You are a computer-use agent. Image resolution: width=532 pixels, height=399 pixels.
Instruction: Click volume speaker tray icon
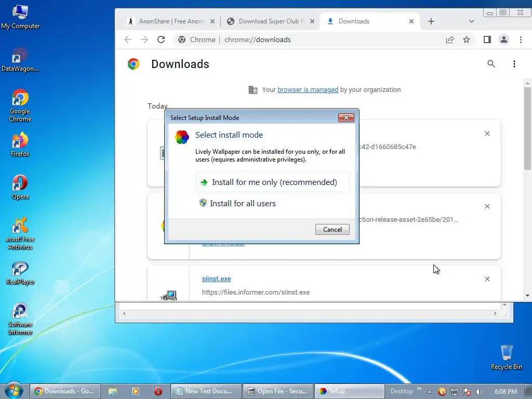click(x=480, y=392)
